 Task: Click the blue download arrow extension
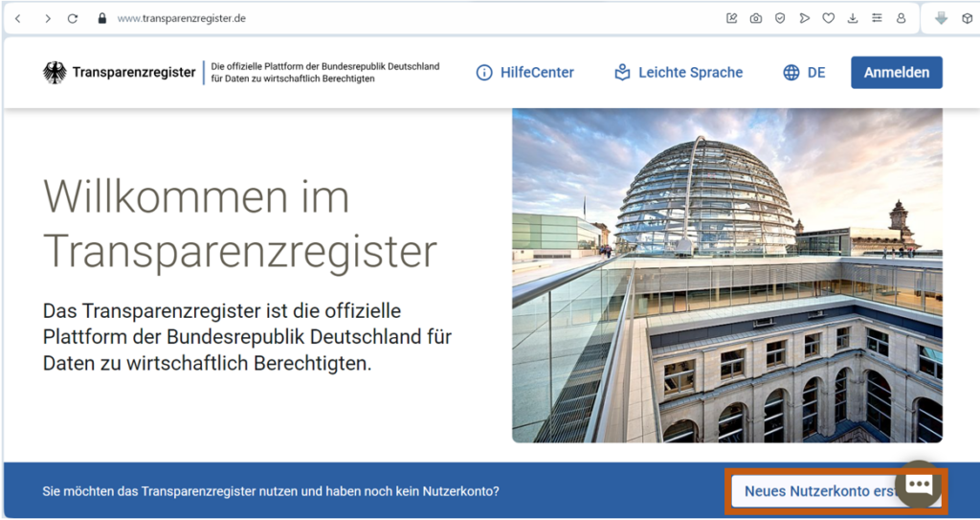tap(942, 18)
